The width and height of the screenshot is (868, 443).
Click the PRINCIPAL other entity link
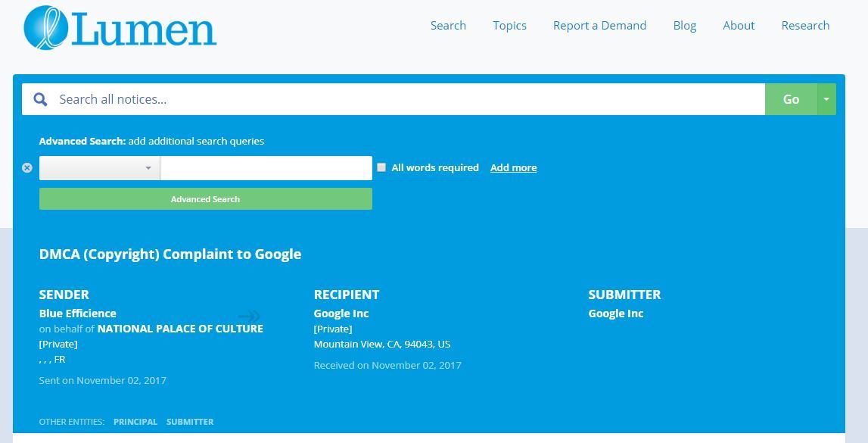click(135, 422)
